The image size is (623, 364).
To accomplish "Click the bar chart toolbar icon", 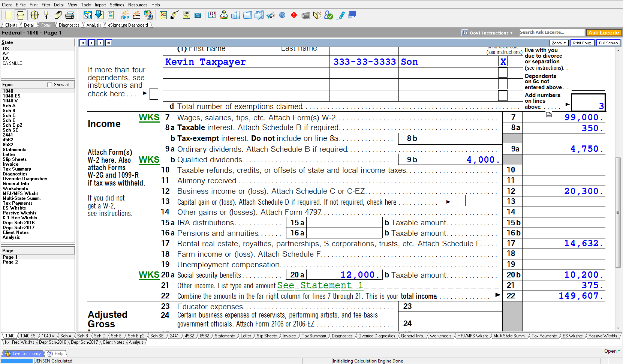I will tap(236, 15).
